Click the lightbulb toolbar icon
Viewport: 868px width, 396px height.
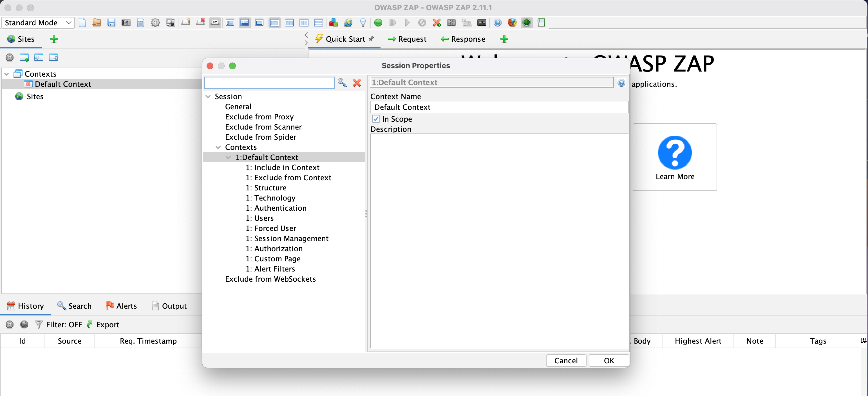coord(363,23)
